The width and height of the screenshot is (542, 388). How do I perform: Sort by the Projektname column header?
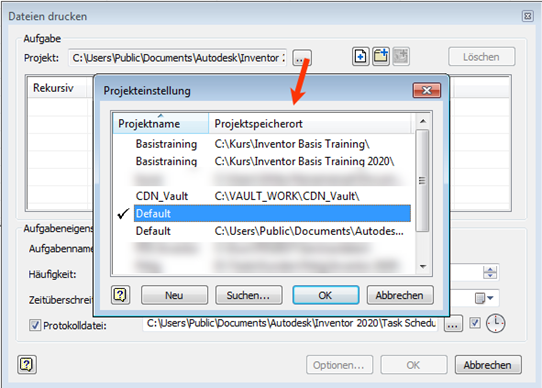[161, 123]
